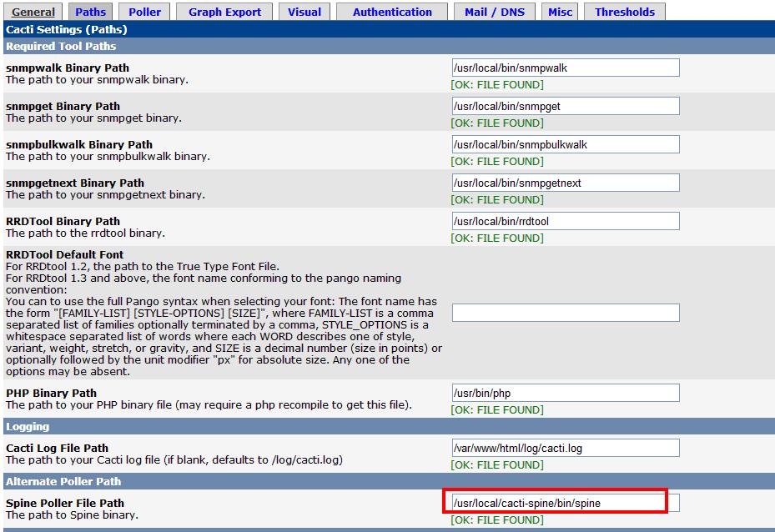This screenshot has height=532, width=775.
Task: Click 'The path to Spine binary.' description
Action: [73, 514]
